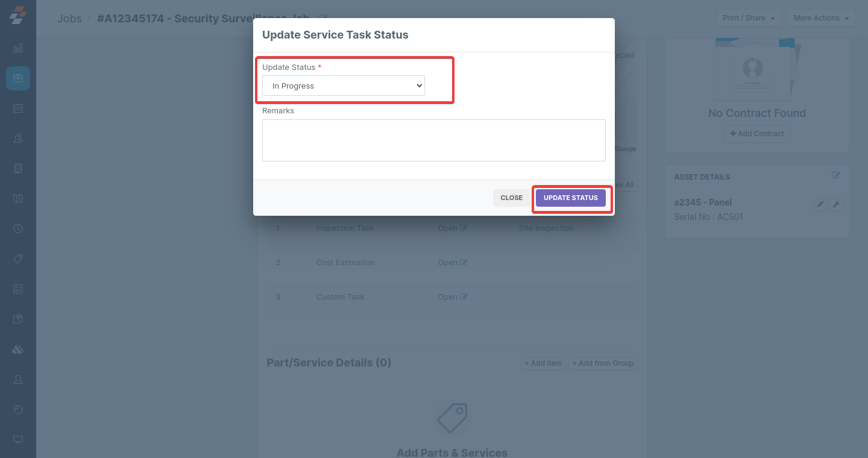The image size is (868, 458).
Task: Open the calendar sidebar icon
Action: pos(18,108)
